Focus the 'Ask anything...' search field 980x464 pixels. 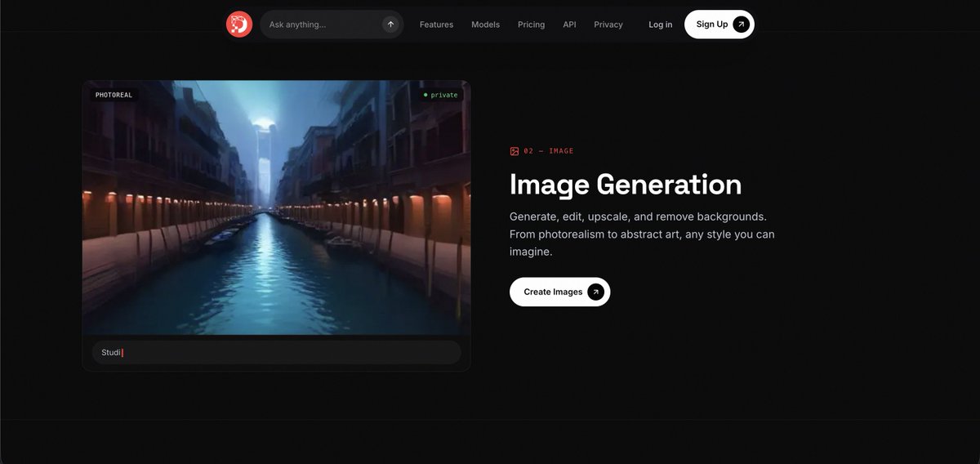(x=332, y=25)
